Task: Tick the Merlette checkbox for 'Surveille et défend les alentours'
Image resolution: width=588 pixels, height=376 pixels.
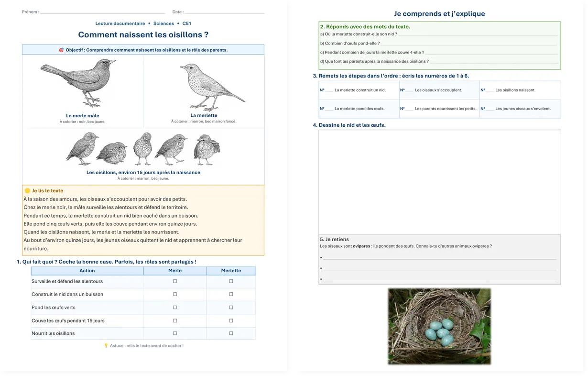Action: [x=231, y=281]
